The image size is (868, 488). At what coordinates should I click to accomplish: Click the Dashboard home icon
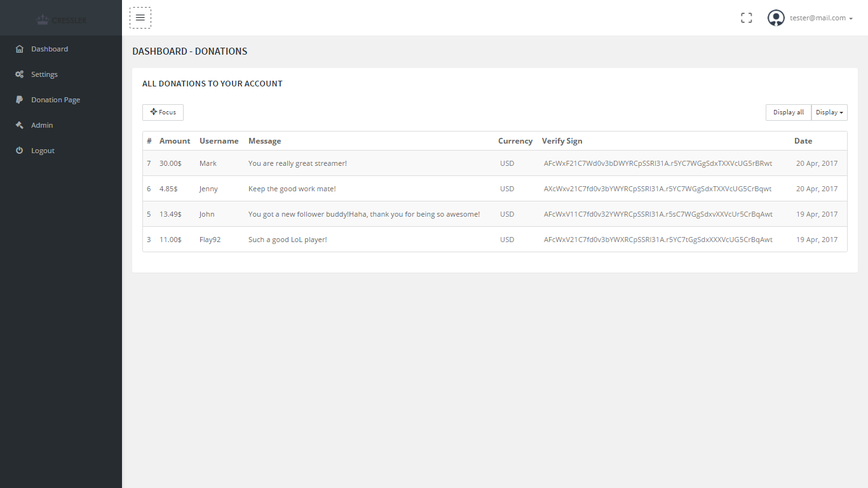click(20, 49)
